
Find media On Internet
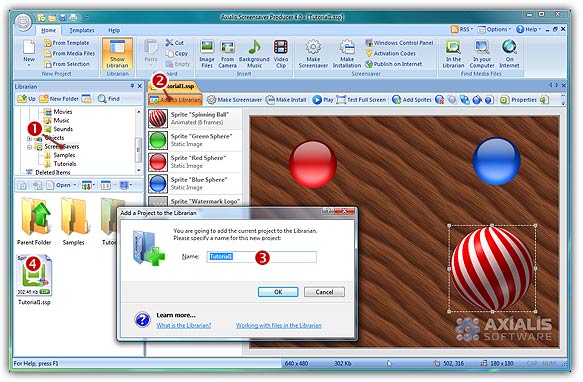pyautogui.click(x=509, y=54)
